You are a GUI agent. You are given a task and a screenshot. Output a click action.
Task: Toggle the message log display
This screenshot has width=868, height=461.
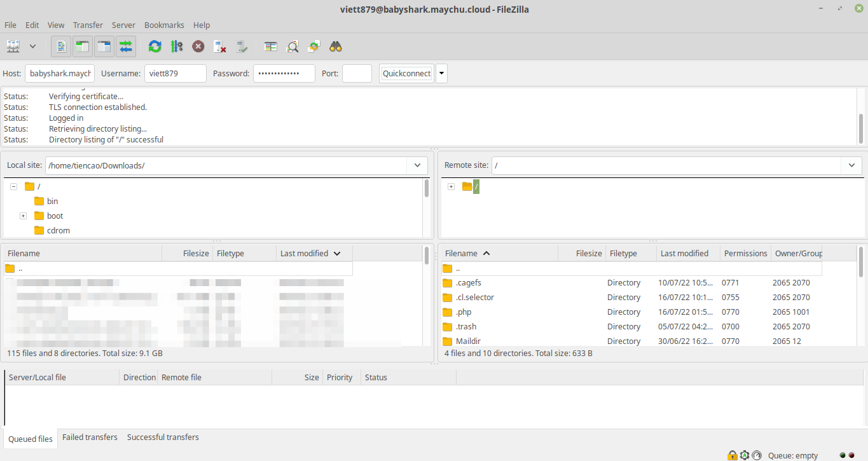pos(61,46)
